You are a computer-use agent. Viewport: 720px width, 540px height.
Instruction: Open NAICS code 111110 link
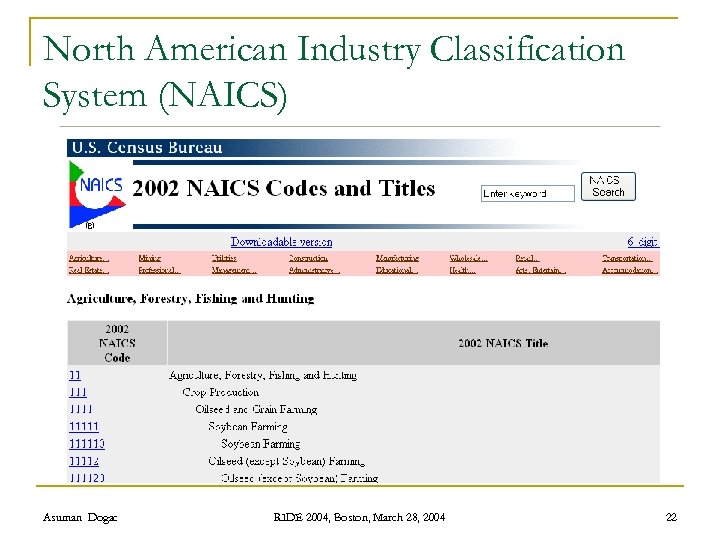click(87, 444)
